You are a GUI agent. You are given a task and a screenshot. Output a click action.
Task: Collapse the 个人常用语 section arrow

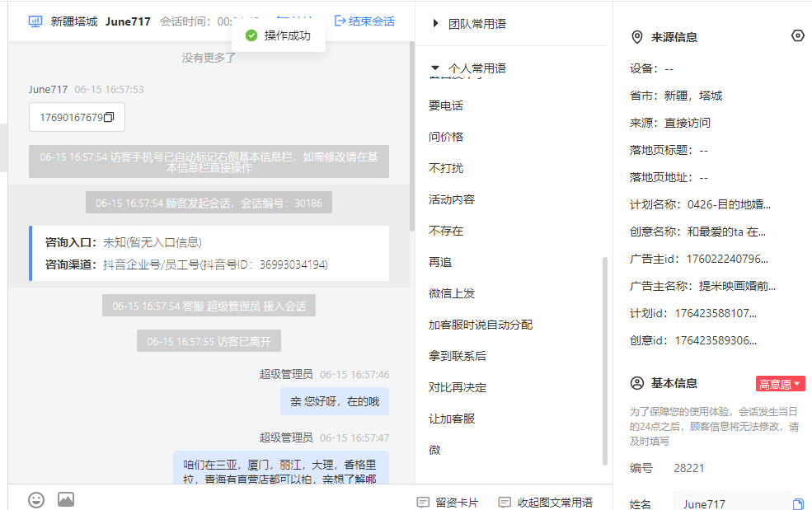(435, 68)
